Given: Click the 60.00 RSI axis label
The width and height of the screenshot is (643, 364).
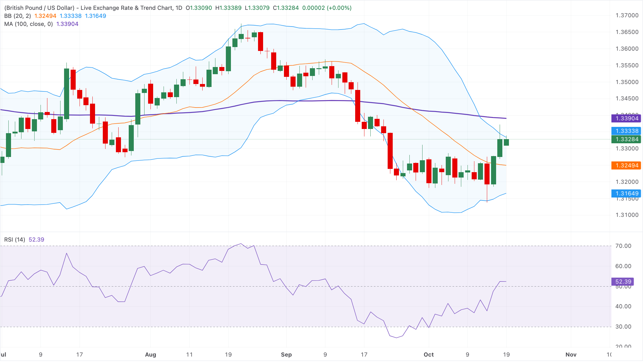Looking at the screenshot, I should point(623,266).
